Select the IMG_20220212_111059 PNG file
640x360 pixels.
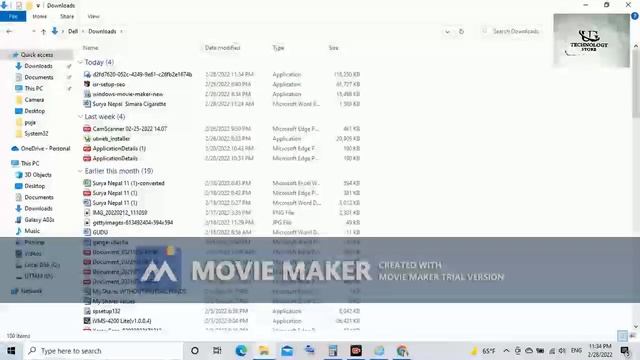click(x=120, y=213)
